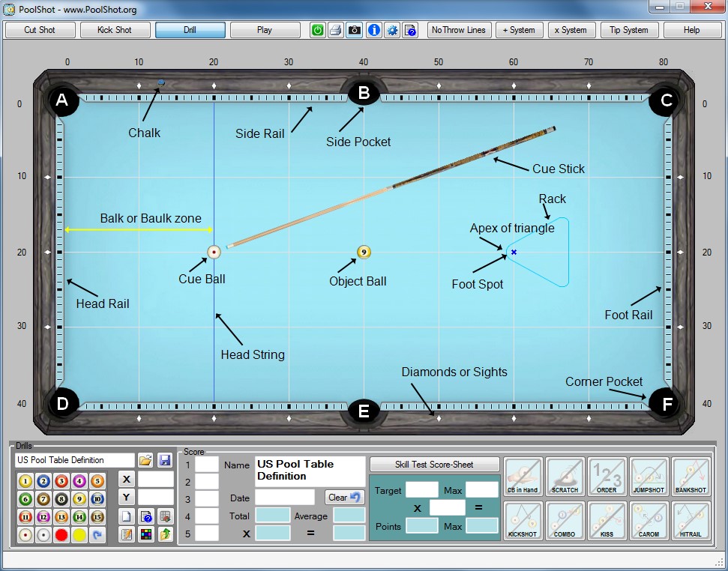Screen dimensions: 728x571
Task: Click the table grid with arrow icon
Action: coord(165,516)
